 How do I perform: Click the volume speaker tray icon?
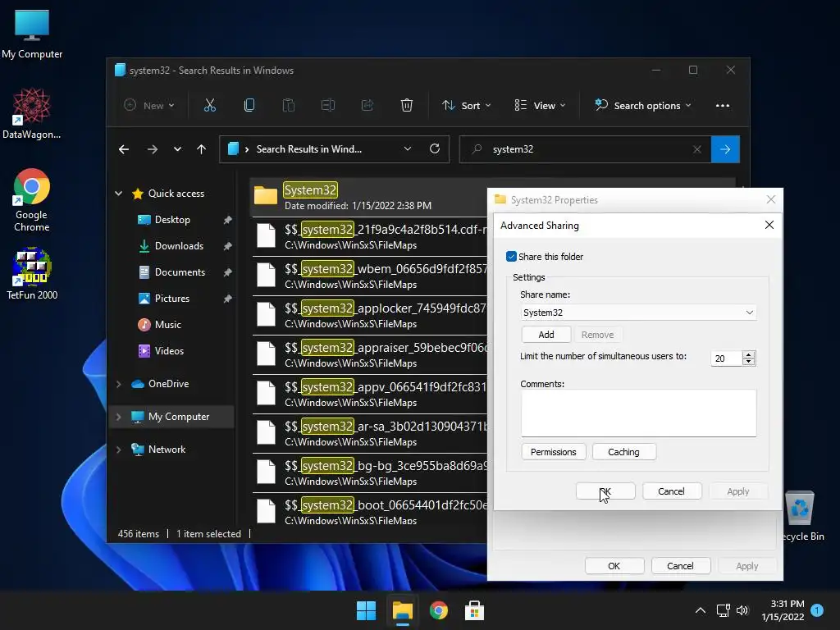tap(742, 610)
